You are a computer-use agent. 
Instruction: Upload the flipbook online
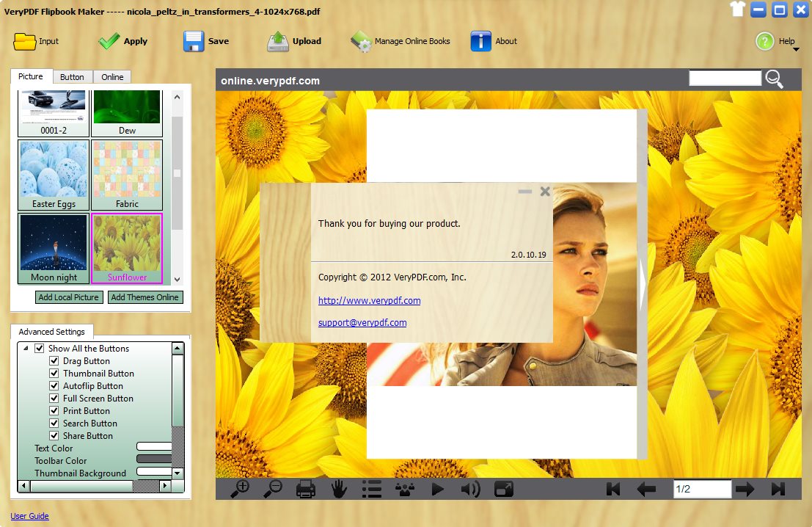click(x=278, y=41)
